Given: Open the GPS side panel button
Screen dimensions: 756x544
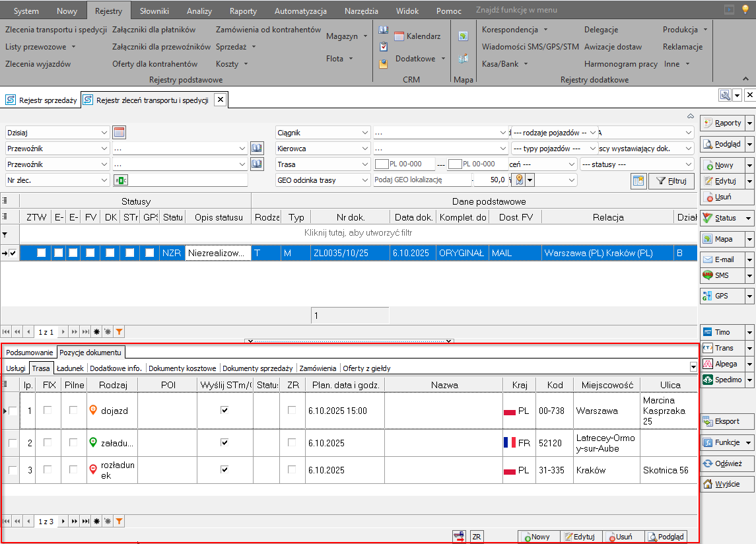Looking at the screenshot, I should [721, 296].
